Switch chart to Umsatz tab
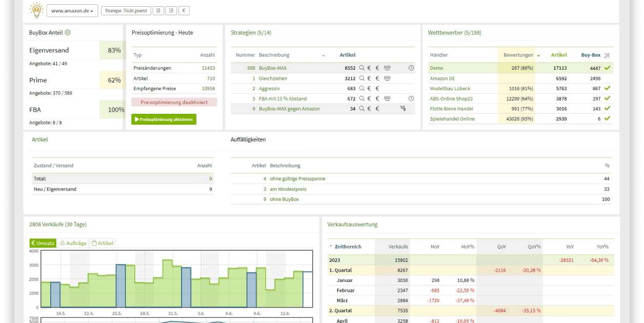This screenshot has width=644, height=323. pos(43,243)
